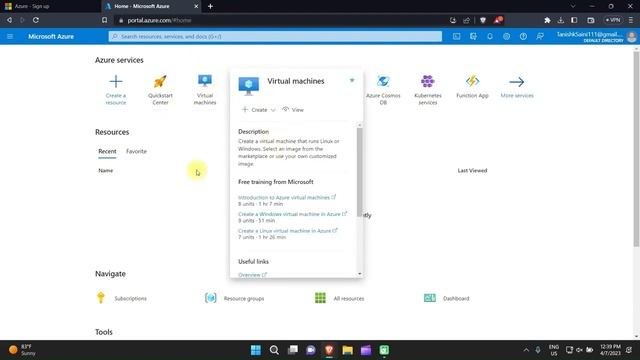Click the Microsoft Azure home title
Screen dimensions: 640x360
pyautogui.click(x=51, y=36)
